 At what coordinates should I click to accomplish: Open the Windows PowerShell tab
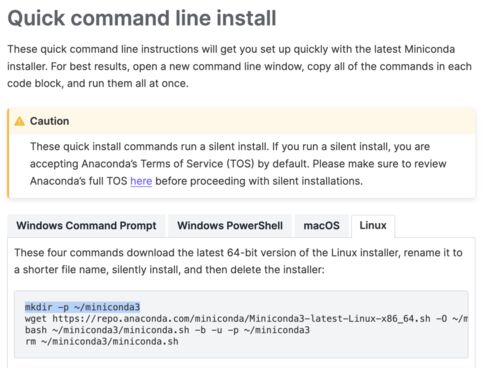[x=230, y=226]
